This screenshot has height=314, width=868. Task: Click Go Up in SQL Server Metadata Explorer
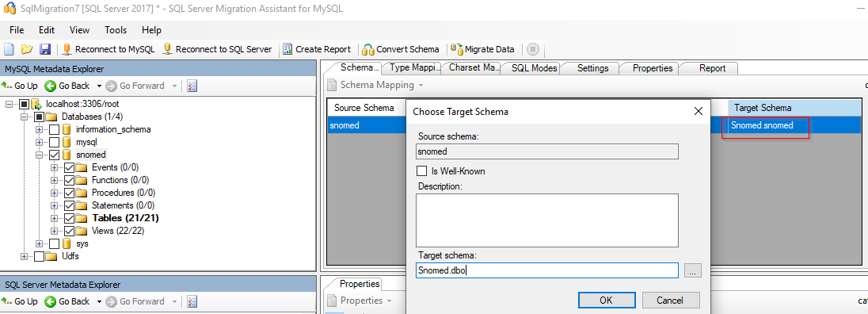20,302
